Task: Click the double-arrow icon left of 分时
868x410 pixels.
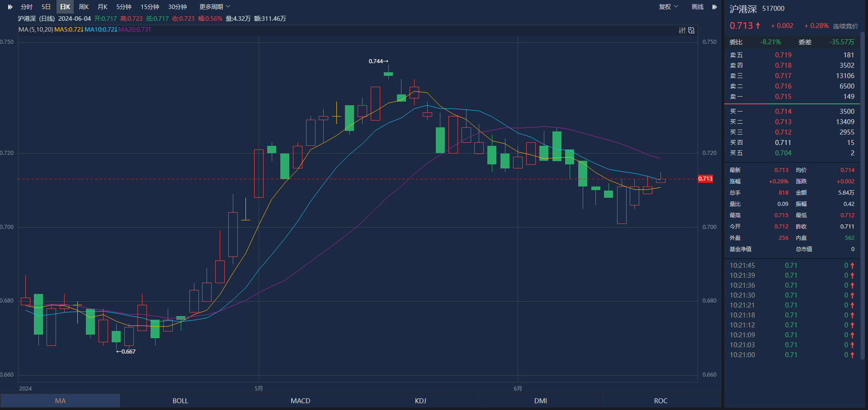Action: point(10,7)
